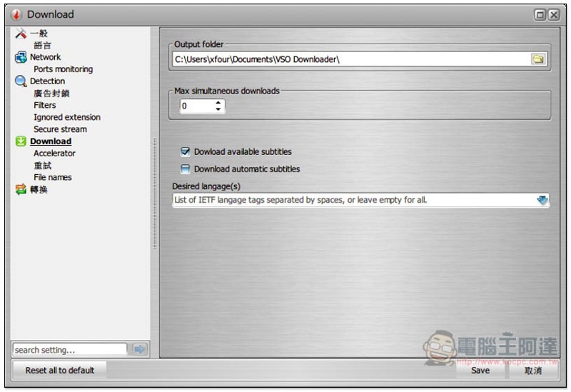Click Reset all to default button

pos(60,371)
